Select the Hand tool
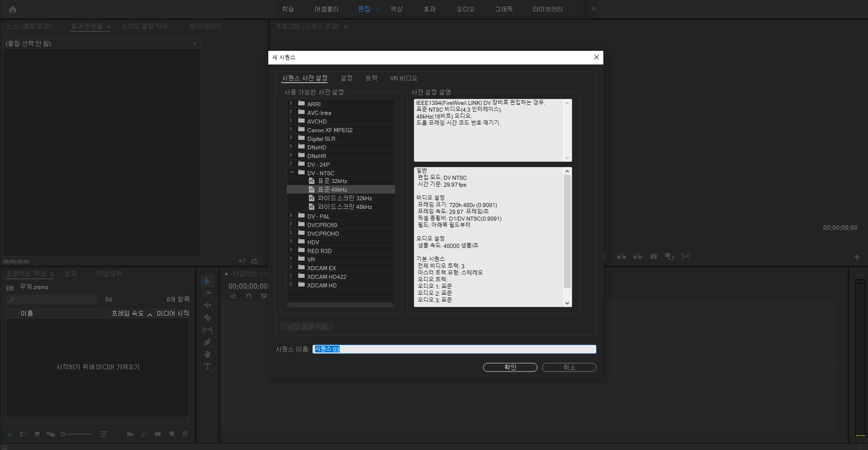The height and width of the screenshot is (450, 868). point(207,354)
